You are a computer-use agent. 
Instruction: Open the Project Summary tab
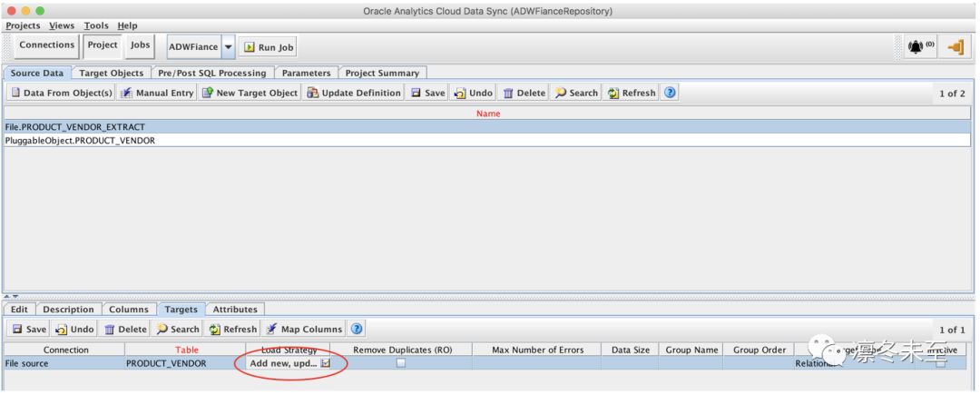click(x=382, y=74)
